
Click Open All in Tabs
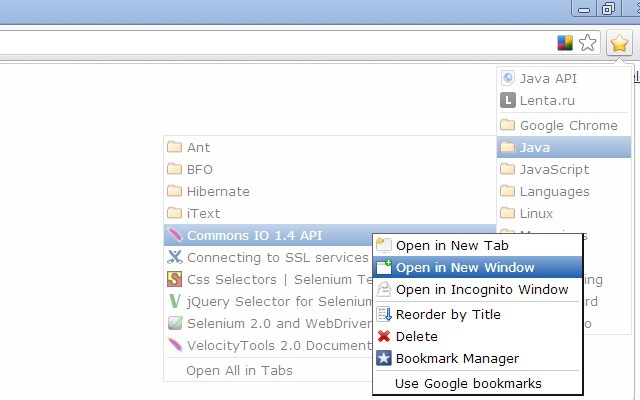click(240, 370)
